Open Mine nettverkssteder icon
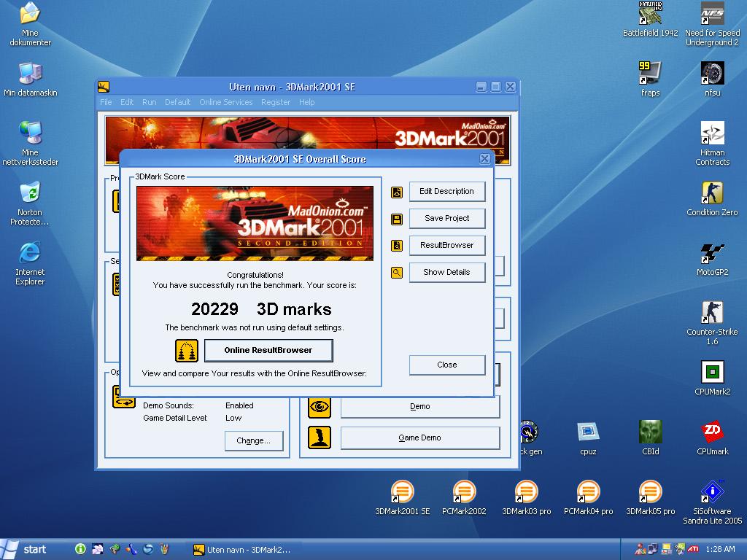 tap(30, 144)
